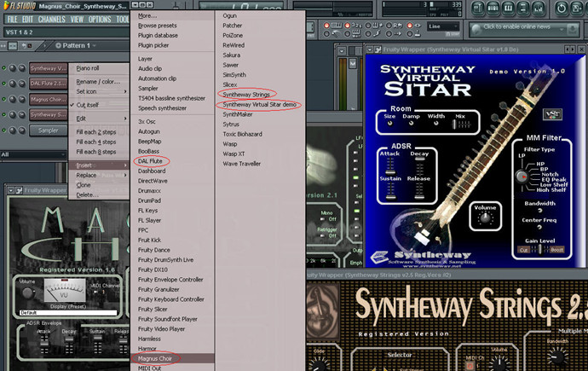The width and height of the screenshot is (588, 371).
Task: Open the OPTIONS menu
Action: 100,20
